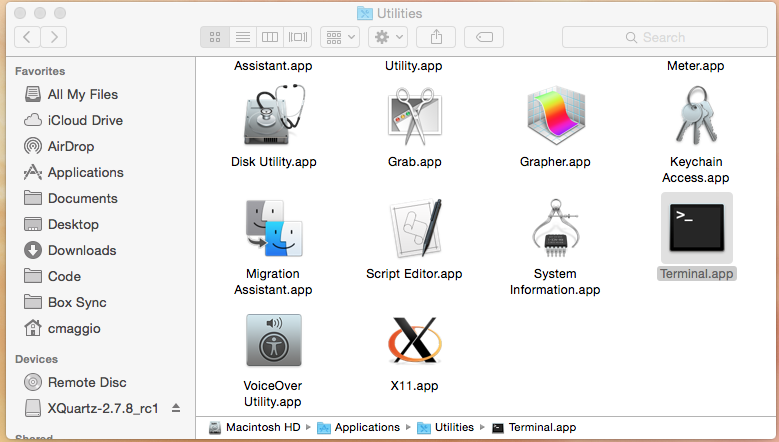Select the Grab.app scissors icon
This screenshot has height=442, width=779.
(x=415, y=116)
